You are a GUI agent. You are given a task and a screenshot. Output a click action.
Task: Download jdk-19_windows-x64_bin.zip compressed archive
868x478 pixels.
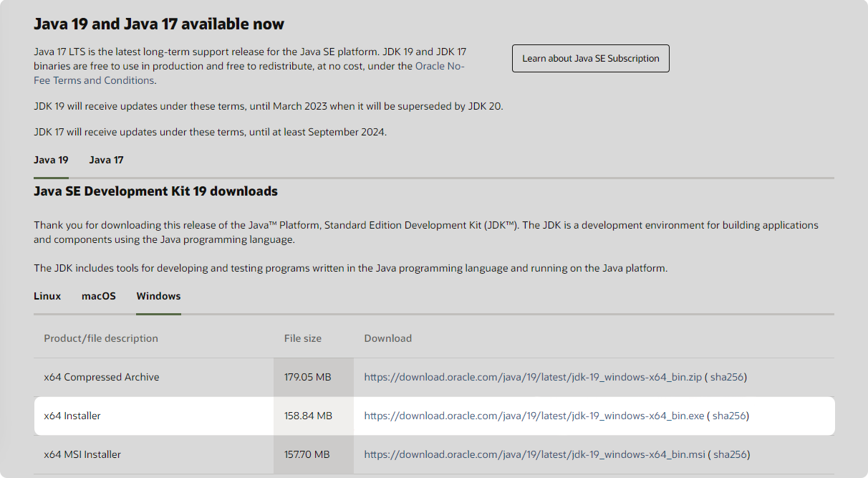point(533,377)
